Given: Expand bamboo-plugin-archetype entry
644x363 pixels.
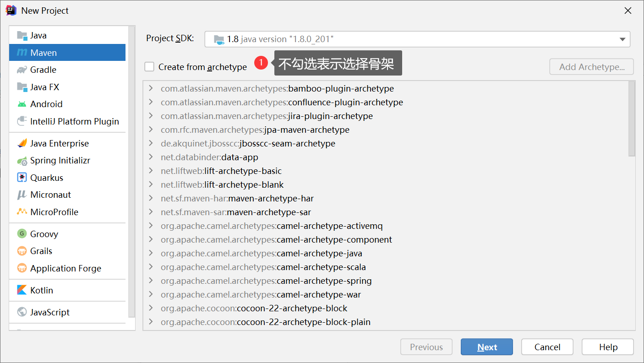Looking at the screenshot, I should tap(151, 88).
